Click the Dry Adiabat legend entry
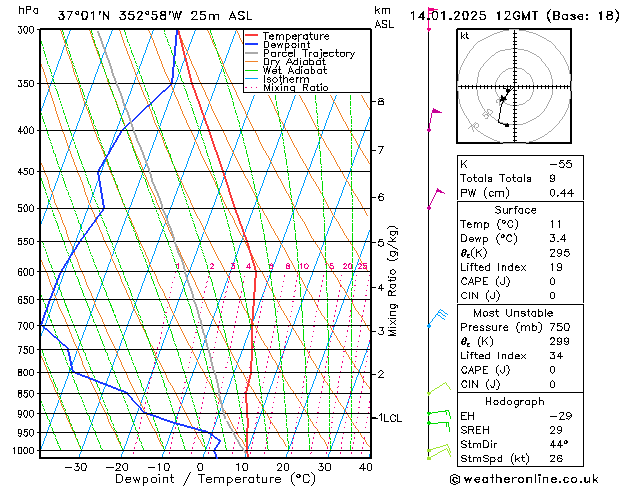 point(294,62)
